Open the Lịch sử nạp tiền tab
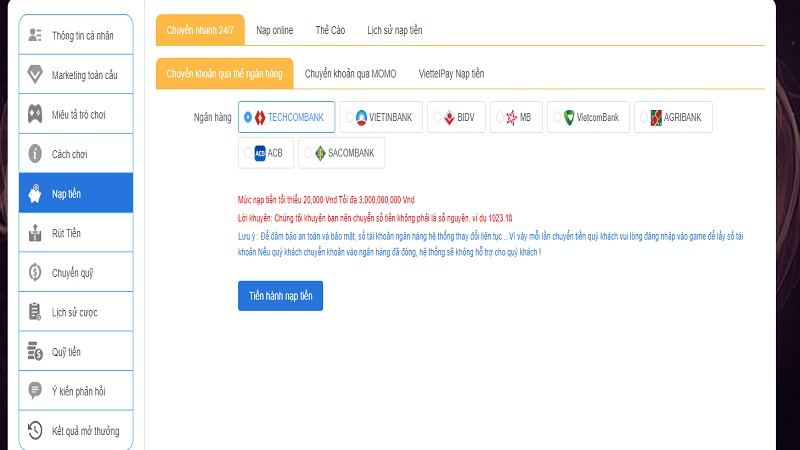 tap(394, 31)
